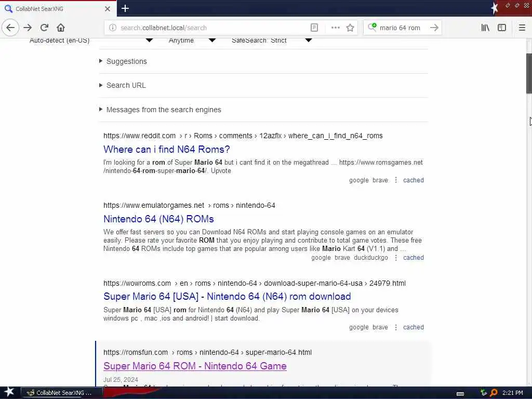Open the Anytime time range dropdown
532x399 pixels.
click(192, 41)
